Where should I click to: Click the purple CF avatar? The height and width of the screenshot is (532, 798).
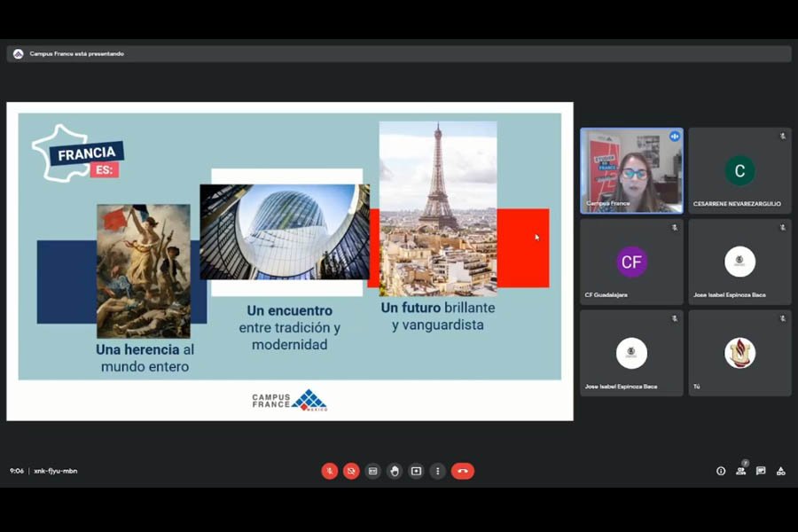coord(631,262)
